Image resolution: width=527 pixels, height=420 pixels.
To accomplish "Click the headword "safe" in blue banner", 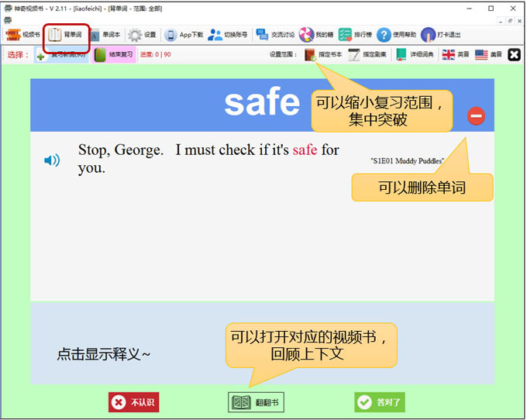I will (262, 102).
